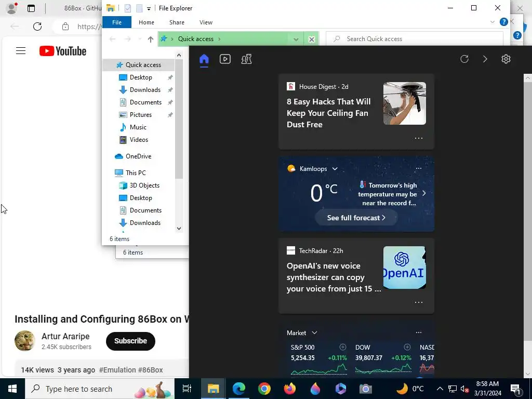532x399 pixels.
Task: Click the taskbar Type here to search box
Action: coord(99,389)
